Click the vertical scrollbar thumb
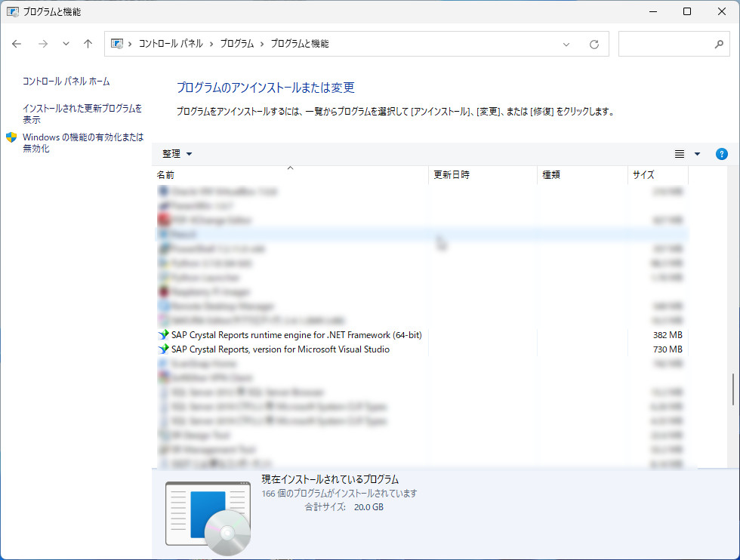Screen dimensions: 740x560 tap(732, 389)
